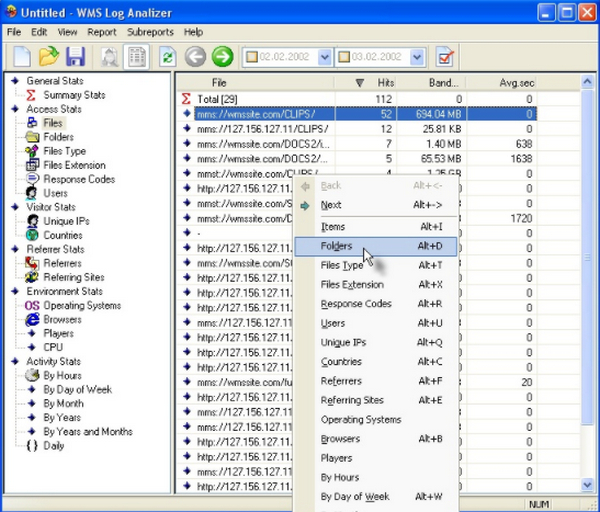Viewport: 600px width, 512px height.
Task: Select Visitor Stats tree node
Action: (51, 207)
